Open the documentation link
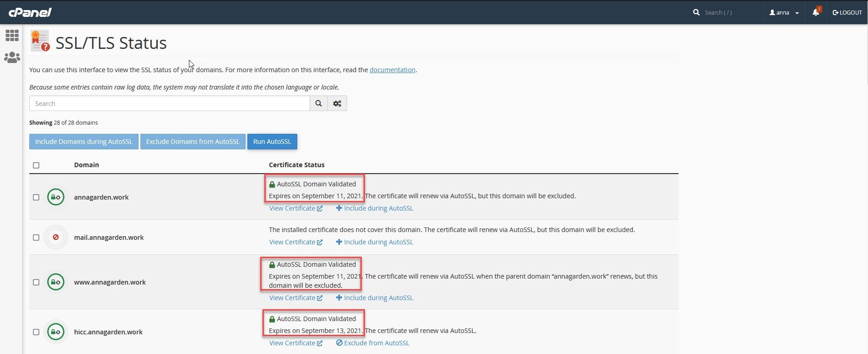 tap(392, 70)
